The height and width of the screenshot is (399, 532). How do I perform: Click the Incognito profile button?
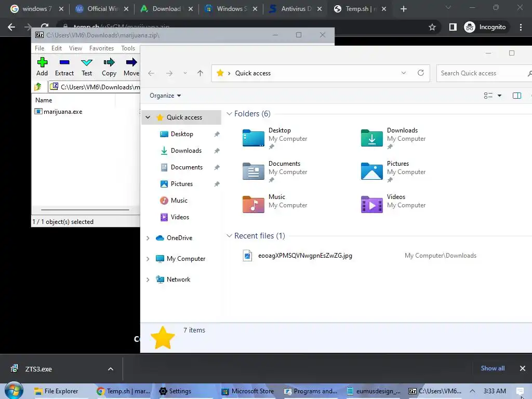[x=485, y=27]
